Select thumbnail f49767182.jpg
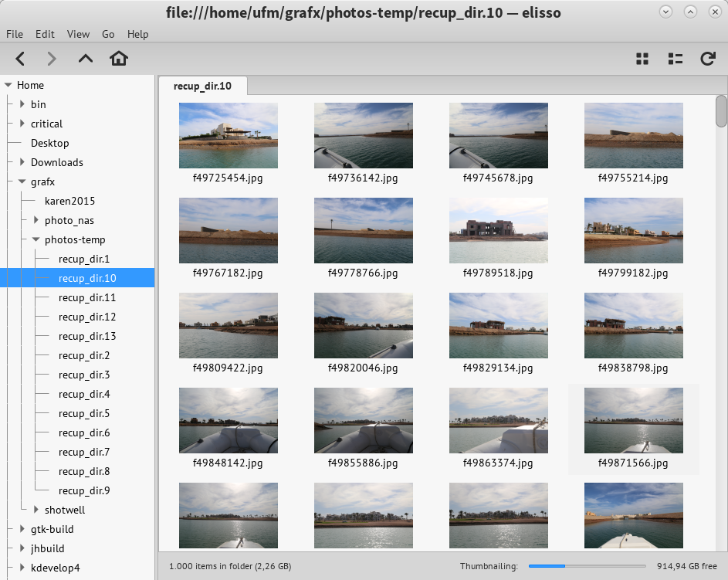 click(229, 230)
